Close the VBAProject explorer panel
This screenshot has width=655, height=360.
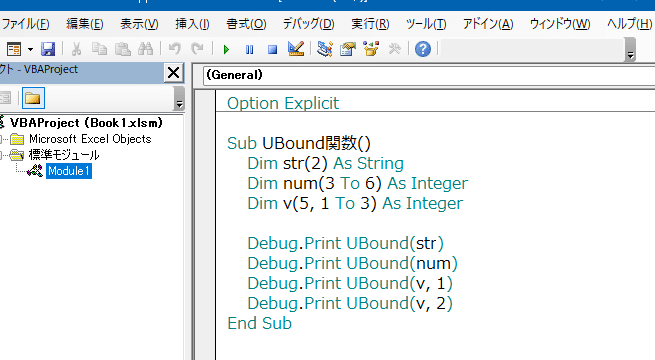tap(173, 73)
